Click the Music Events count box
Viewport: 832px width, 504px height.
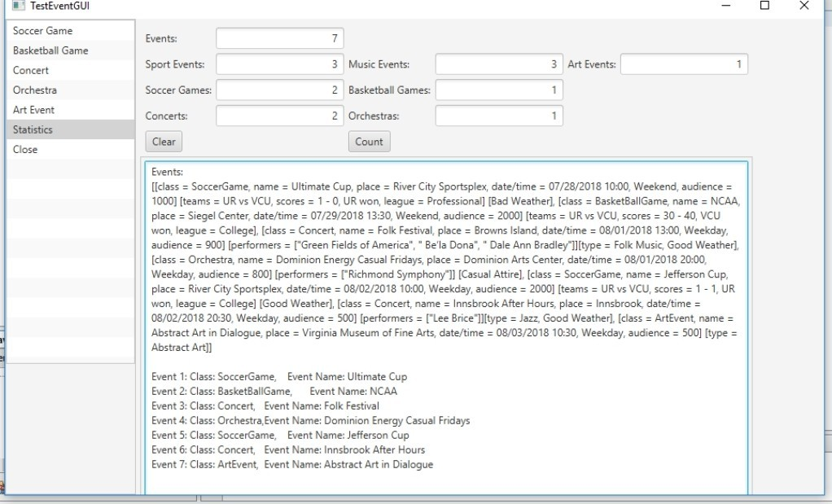click(x=498, y=64)
